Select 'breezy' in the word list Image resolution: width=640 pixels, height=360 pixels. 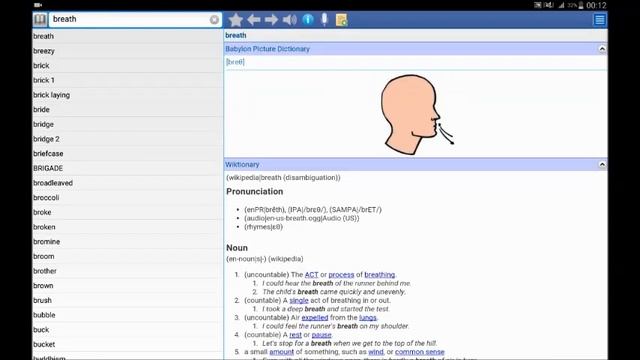(x=127, y=51)
